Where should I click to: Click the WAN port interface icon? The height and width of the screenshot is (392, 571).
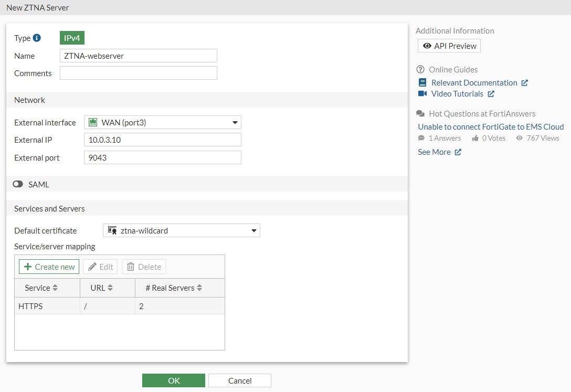[93, 123]
